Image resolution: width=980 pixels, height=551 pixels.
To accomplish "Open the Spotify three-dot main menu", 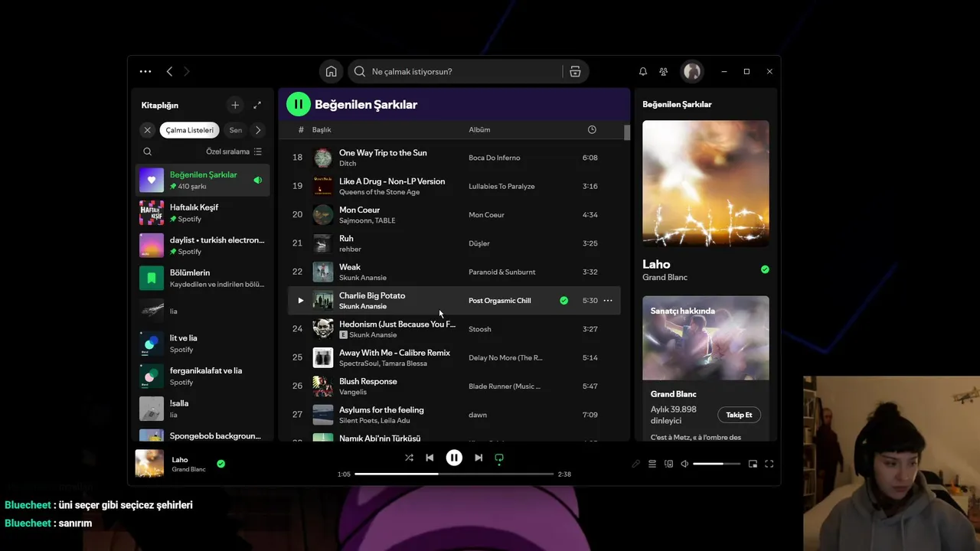I will pyautogui.click(x=145, y=71).
